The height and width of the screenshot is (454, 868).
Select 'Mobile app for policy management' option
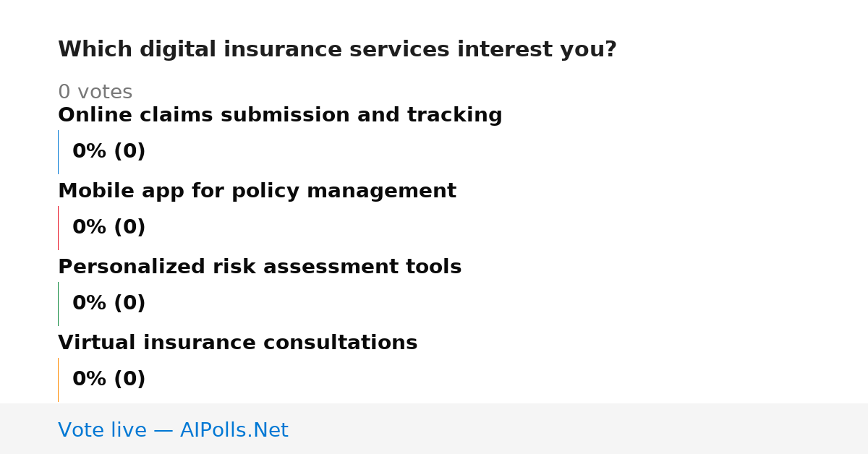(x=257, y=192)
